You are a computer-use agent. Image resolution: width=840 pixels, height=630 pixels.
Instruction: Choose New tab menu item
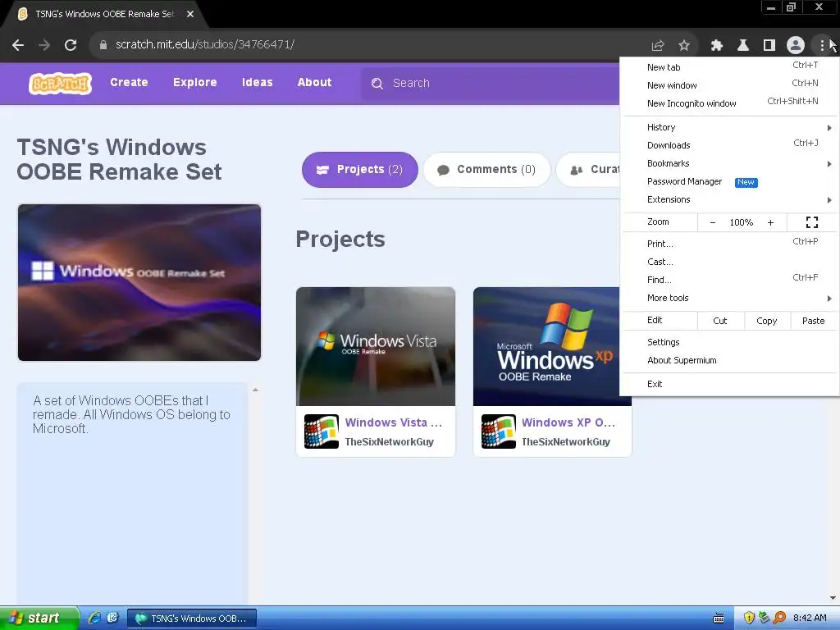[729, 67]
